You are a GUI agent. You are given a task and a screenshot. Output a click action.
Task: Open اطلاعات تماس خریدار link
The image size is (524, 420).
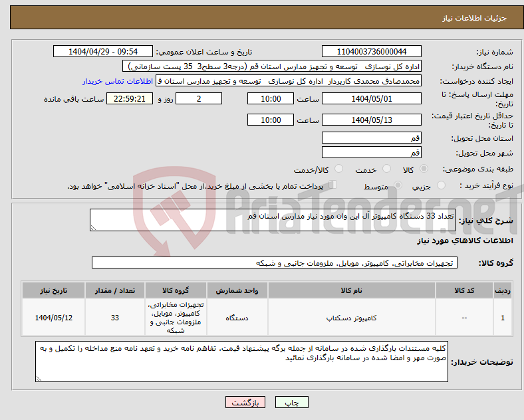[x=118, y=81]
